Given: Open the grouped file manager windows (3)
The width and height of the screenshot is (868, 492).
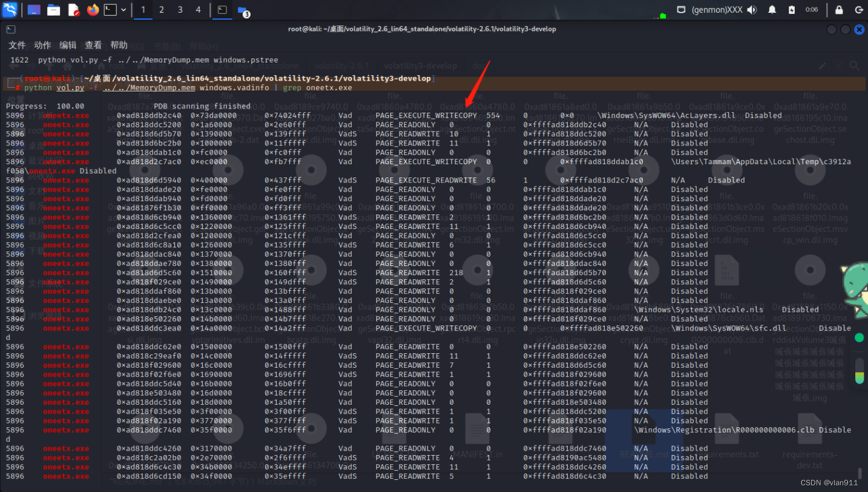Looking at the screenshot, I should [x=243, y=10].
